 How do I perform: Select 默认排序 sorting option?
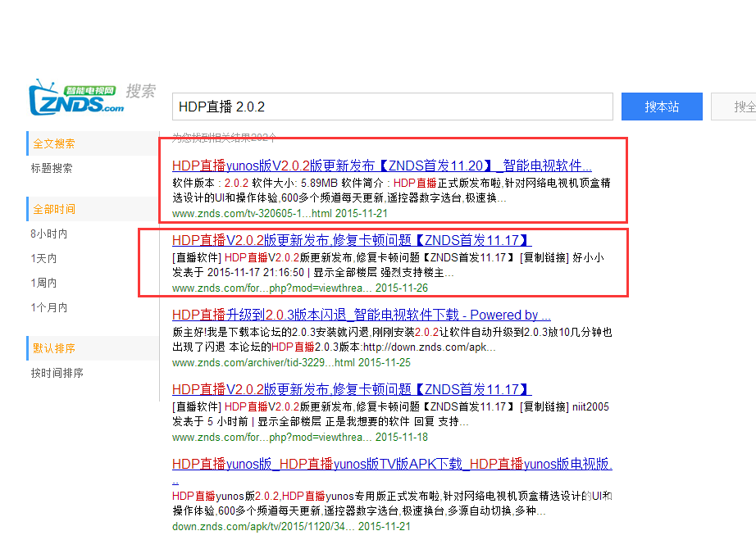(x=54, y=348)
